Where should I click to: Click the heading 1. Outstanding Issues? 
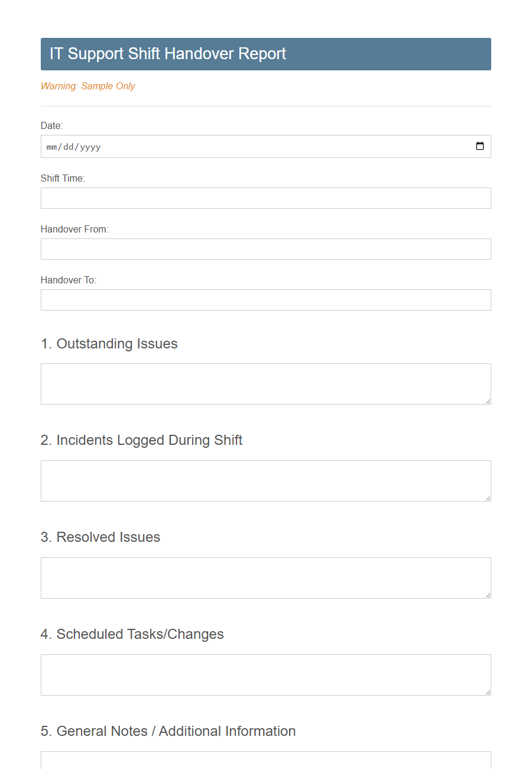[x=109, y=344]
